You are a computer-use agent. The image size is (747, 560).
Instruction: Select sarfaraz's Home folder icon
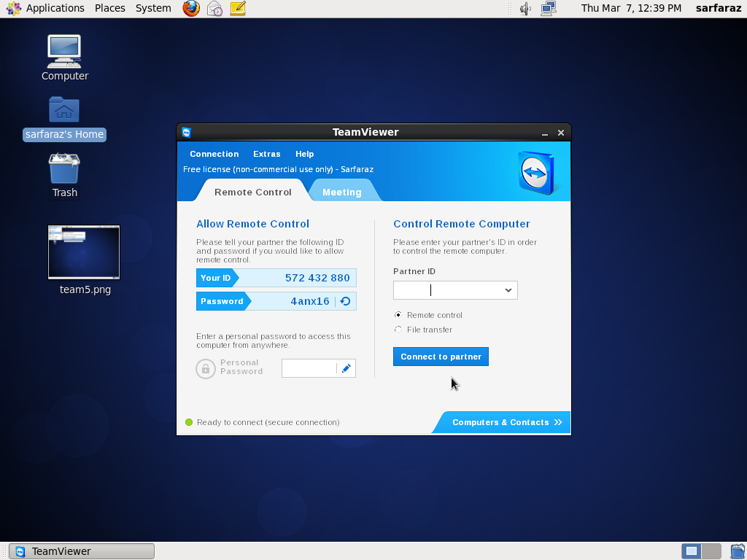point(64,110)
